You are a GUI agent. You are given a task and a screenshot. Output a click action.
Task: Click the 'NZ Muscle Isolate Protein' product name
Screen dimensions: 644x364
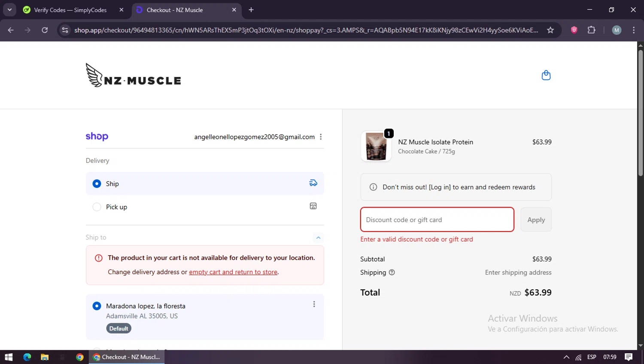[x=435, y=142]
